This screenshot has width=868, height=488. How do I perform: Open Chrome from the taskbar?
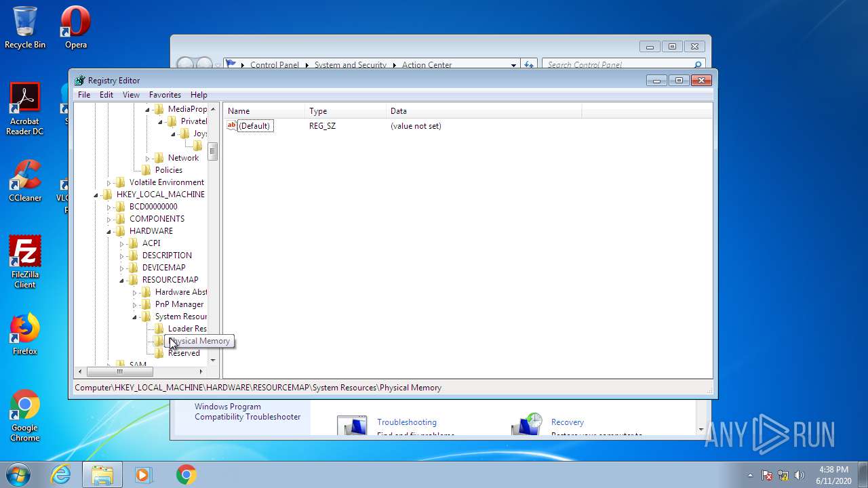(186, 474)
